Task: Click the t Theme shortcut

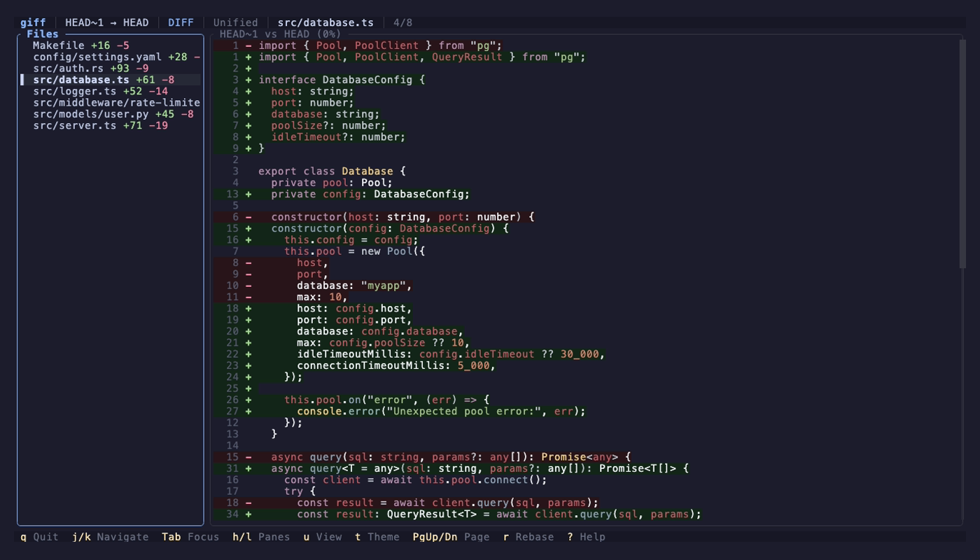Action: tap(377, 537)
